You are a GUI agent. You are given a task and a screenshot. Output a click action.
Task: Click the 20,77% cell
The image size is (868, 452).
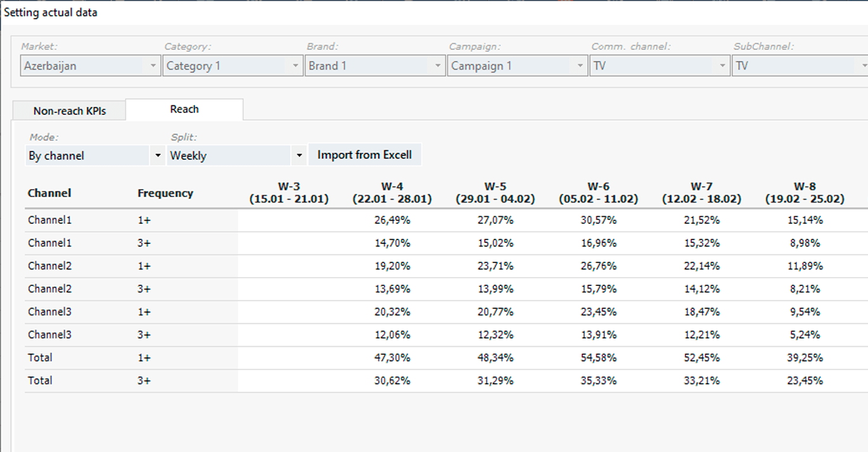click(495, 312)
